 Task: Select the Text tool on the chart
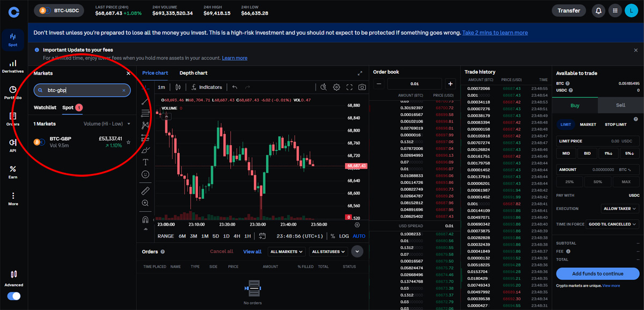coord(145,162)
